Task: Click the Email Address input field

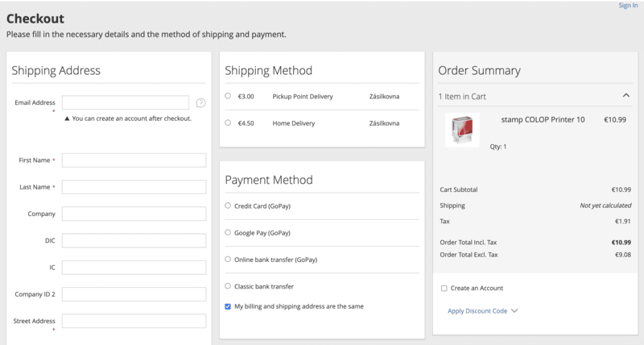Action: [125, 102]
